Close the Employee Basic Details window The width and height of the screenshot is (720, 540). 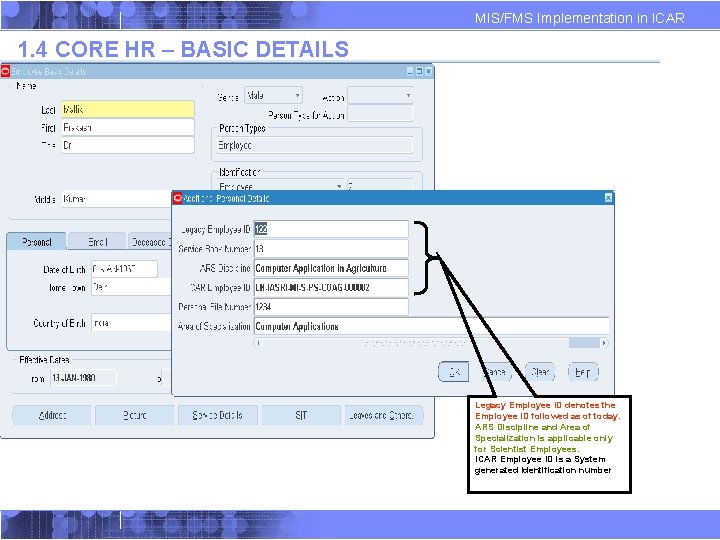point(428,71)
